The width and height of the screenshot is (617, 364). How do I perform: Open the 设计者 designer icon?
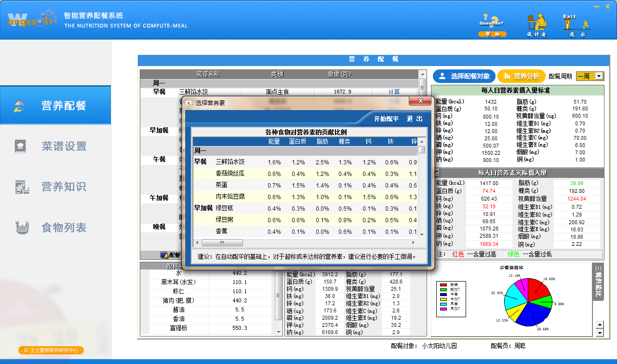(537, 25)
